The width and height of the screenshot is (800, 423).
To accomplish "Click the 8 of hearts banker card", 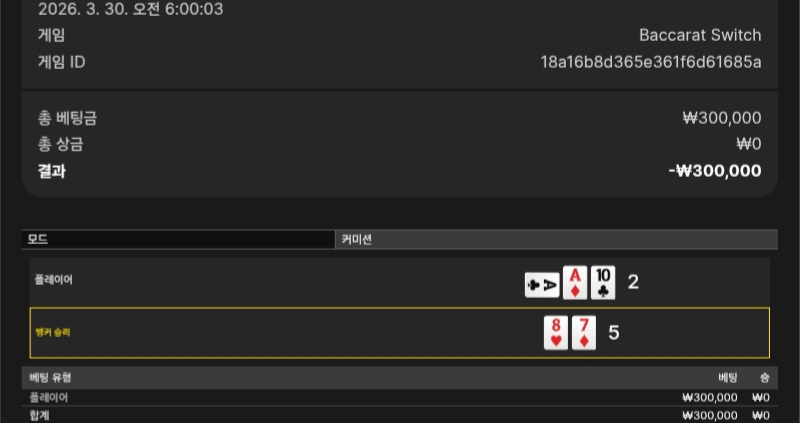I will click(556, 333).
